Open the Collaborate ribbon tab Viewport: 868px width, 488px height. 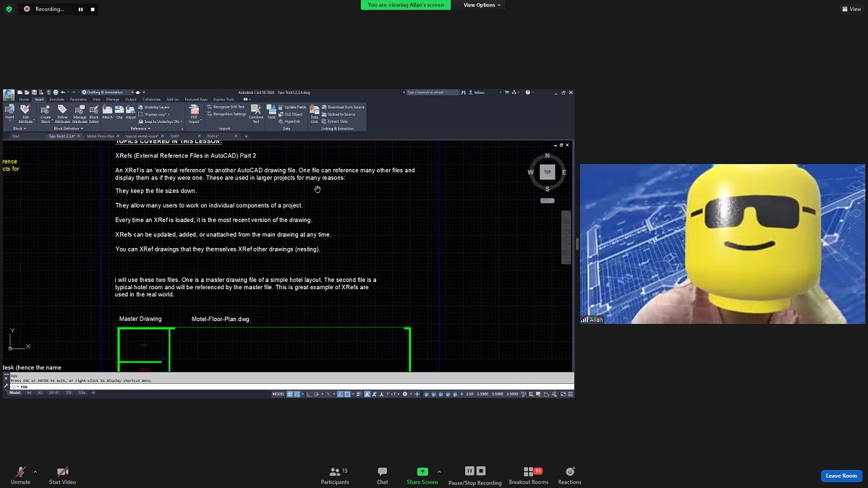[x=151, y=99]
